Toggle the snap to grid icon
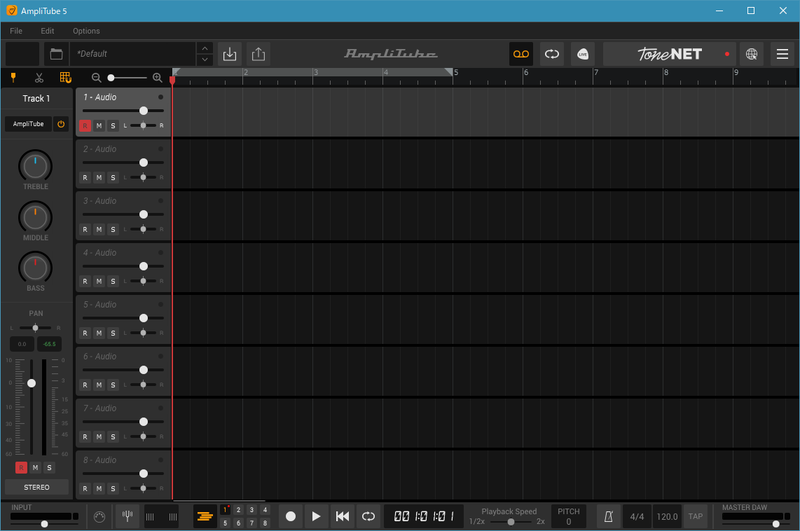This screenshot has height=531, width=800. click(x=65, y=78)
